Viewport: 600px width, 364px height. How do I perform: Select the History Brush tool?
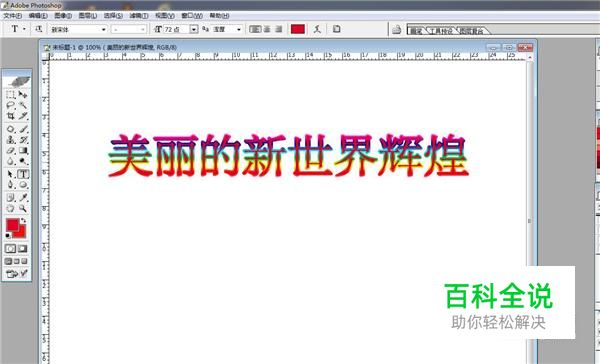click(23, 140)
